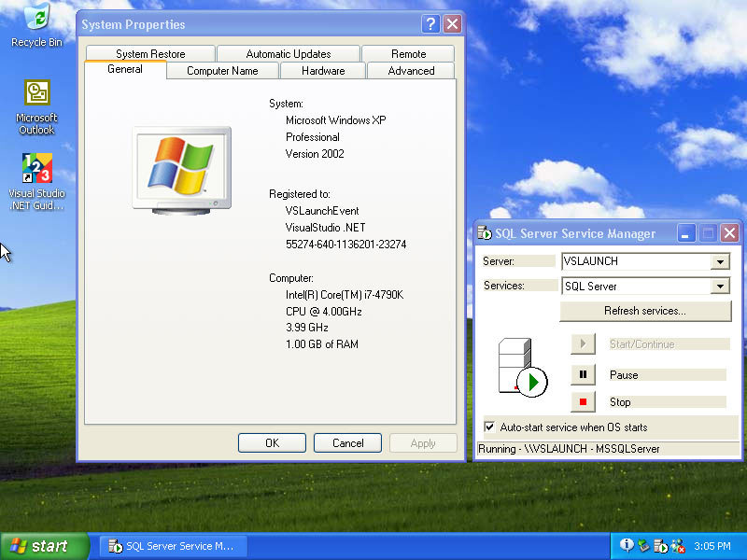The image size is (747, 560).
Task: Toggle Auto-start service when OS starts
Action: point(489,427)
